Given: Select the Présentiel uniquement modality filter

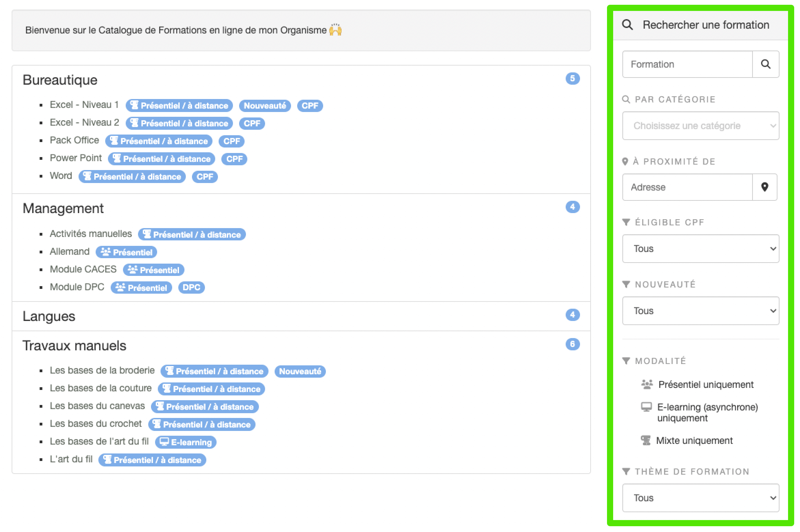Looking at the screenshot, I should tap(705, 384).
